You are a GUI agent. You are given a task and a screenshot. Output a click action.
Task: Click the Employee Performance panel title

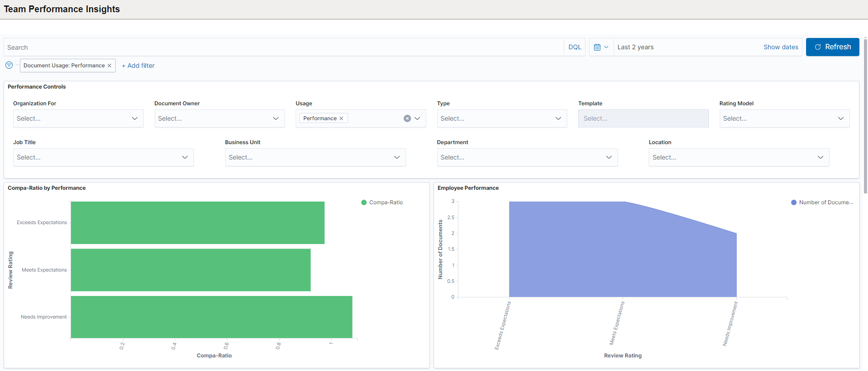pyautogui.click(x=468, y=188)
